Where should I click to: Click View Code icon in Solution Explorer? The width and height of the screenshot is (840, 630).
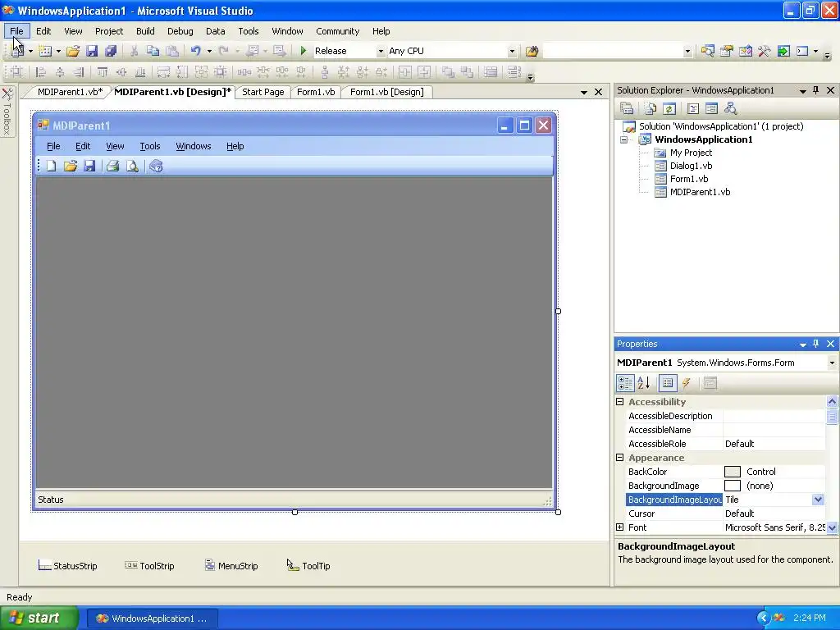[x=692, y=109]
